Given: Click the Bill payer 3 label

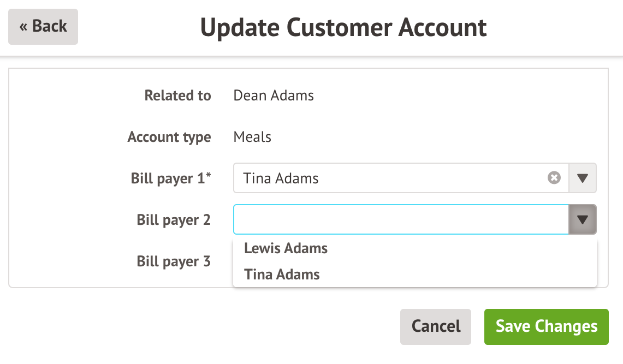Looking at the screenshot, I should (174, 261).
